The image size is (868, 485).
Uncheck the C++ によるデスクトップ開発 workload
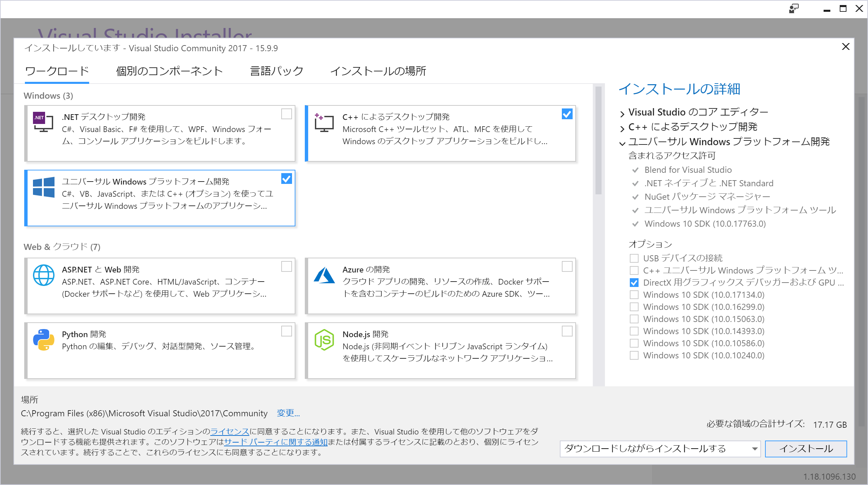point(567,114)
